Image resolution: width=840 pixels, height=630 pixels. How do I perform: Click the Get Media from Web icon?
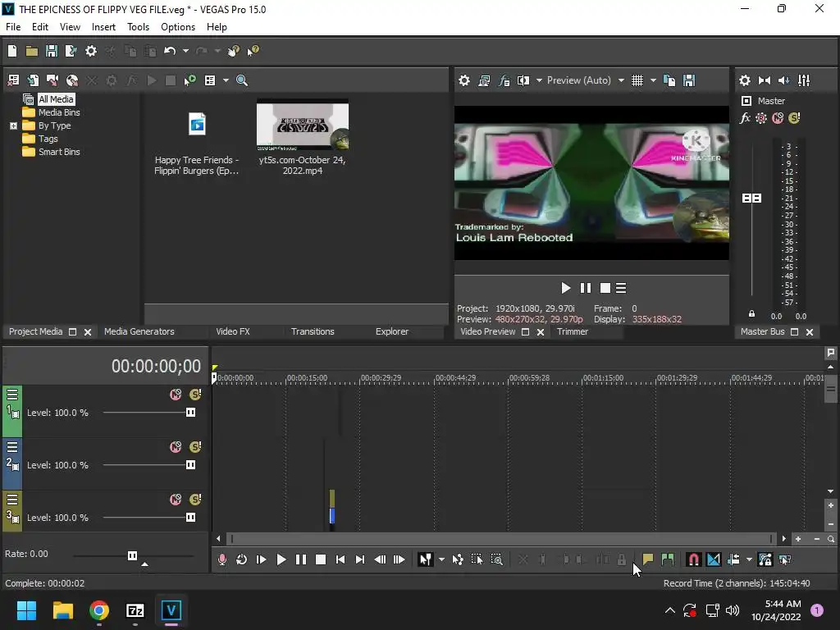click(72, 80)
